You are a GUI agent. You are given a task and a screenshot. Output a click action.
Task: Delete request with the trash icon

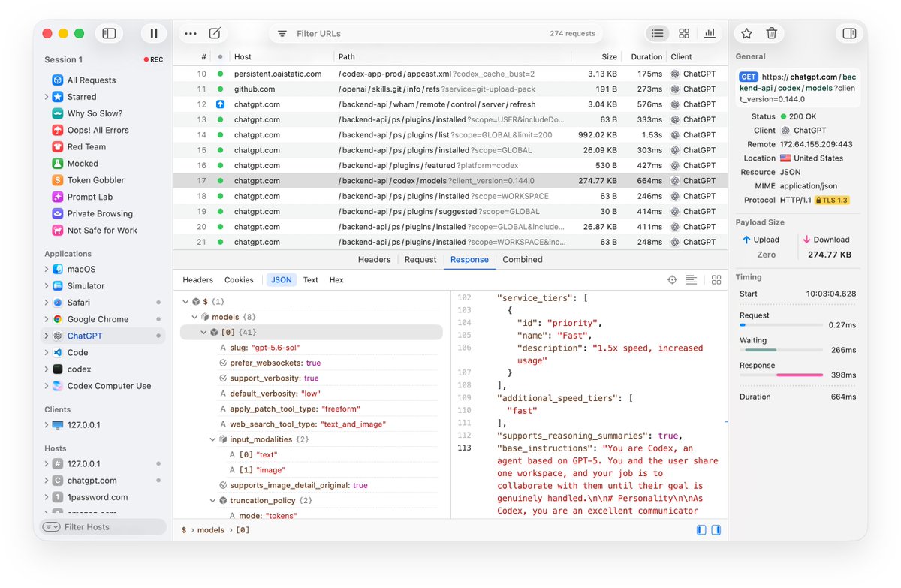(772, 33)
